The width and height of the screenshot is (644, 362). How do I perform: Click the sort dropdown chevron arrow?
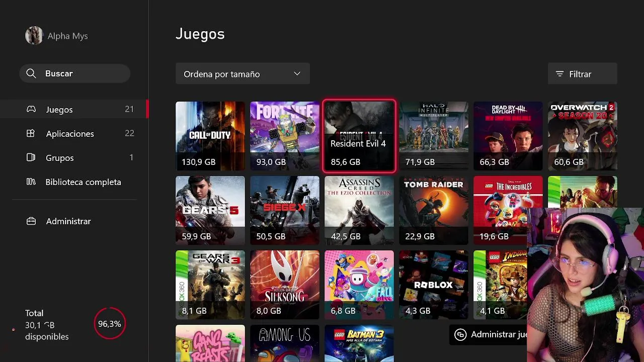(297, 74)
